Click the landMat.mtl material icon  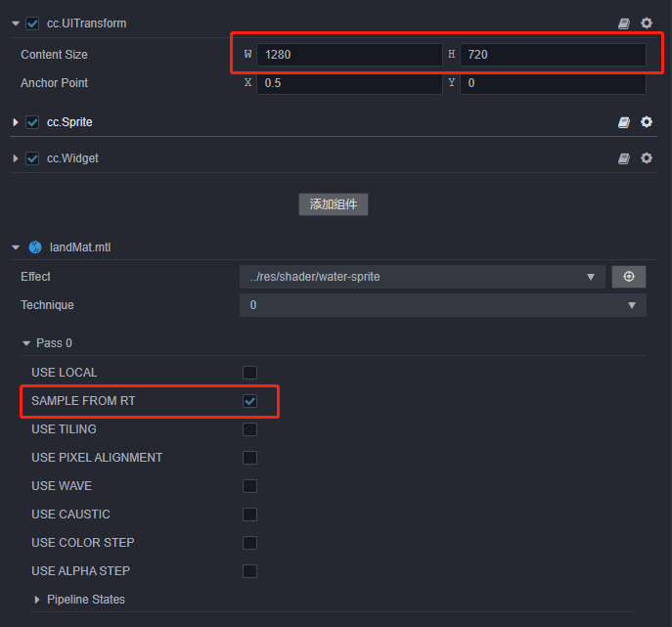tap(35, 247)
